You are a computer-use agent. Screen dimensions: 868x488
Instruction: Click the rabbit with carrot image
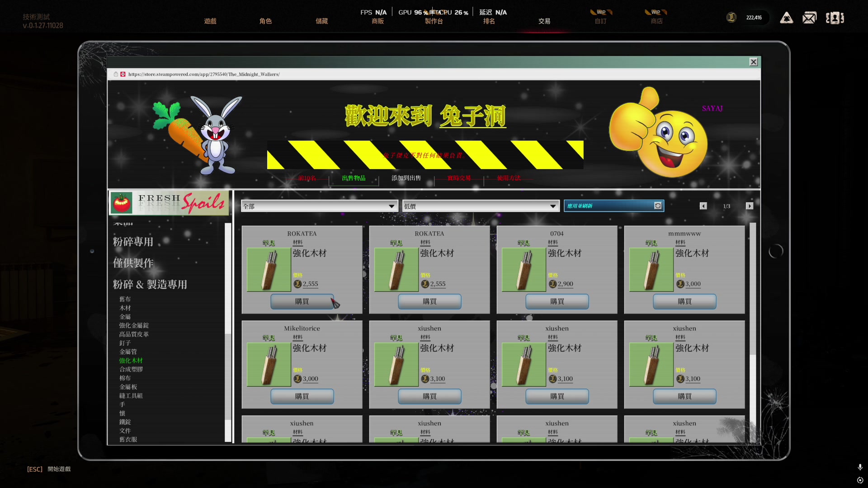point(198,135)
